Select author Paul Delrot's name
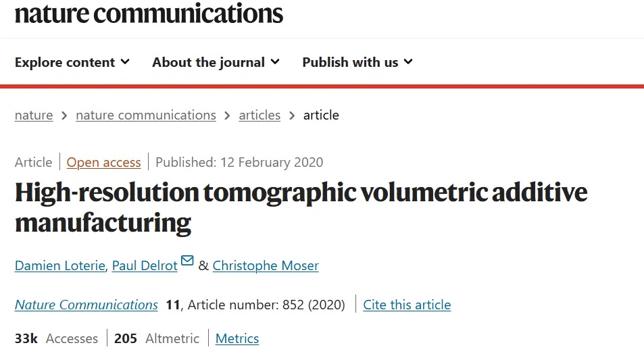 point(145,265)
